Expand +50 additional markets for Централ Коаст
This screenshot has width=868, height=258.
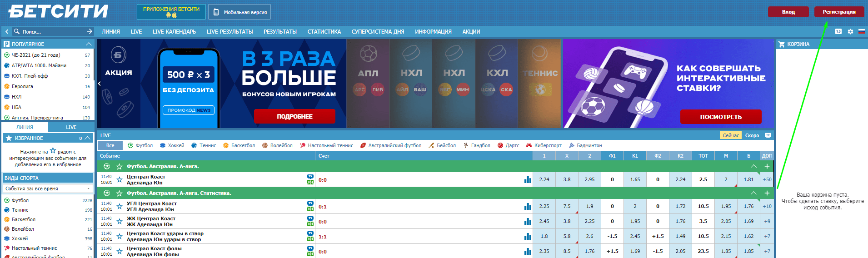pos(767,179)
